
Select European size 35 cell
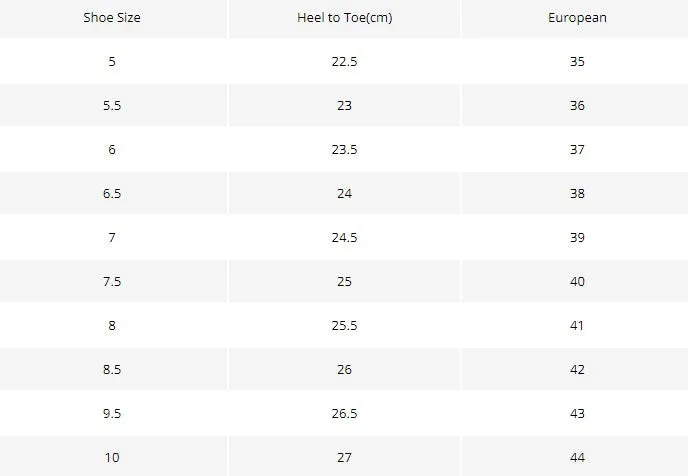click(x=577, y=61)
